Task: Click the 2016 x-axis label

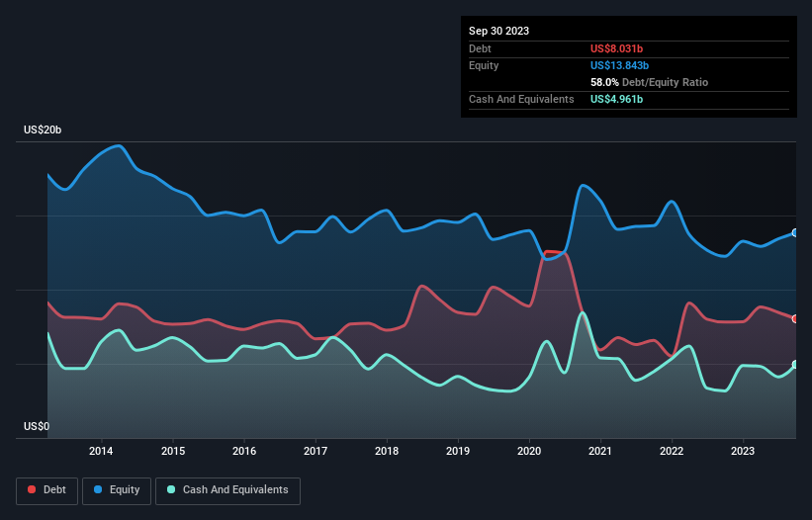Action: (x=244, y=451)
